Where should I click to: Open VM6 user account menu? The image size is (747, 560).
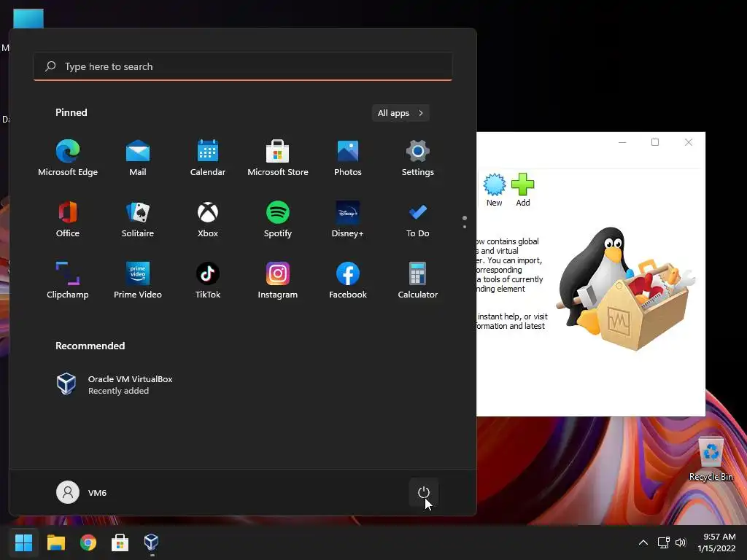[x=82, y=492]
